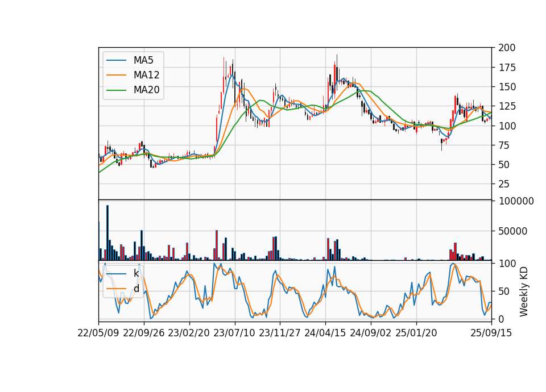The width and height of the screenshot is (546, 392).
Task: Click the 23/11/27 date tick label
Action: [280, 333]
